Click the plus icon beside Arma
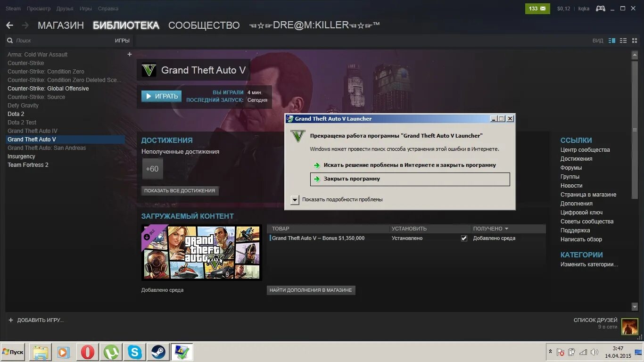The width and height of the screenshot is (644, 362). click(130, 54)
